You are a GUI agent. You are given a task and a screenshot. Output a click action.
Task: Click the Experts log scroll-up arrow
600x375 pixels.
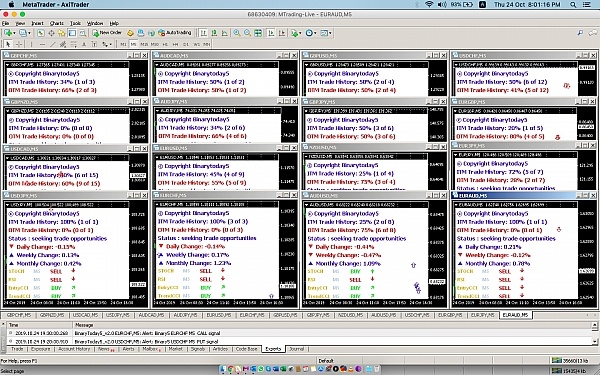coord(594,326)
